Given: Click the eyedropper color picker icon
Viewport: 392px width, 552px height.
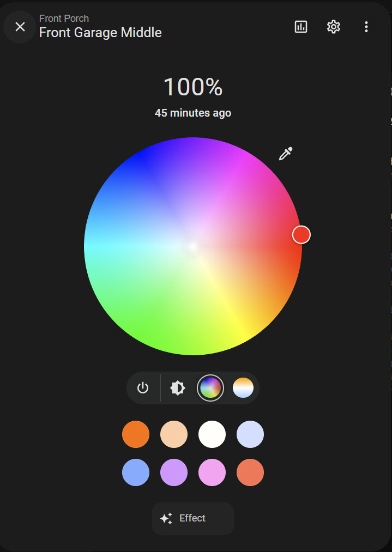Looking at the screenshot, I should pyautogui.click(x=286, y=154).
